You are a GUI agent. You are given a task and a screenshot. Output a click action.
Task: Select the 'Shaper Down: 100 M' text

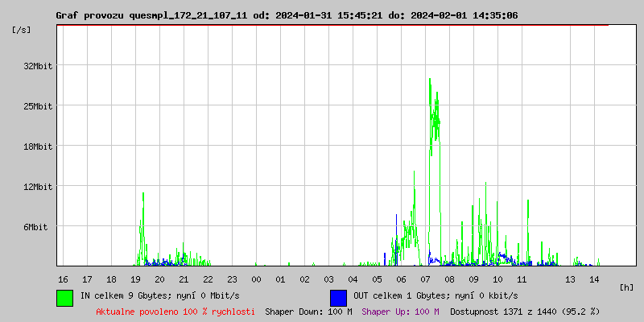click(x=308, y=311)
